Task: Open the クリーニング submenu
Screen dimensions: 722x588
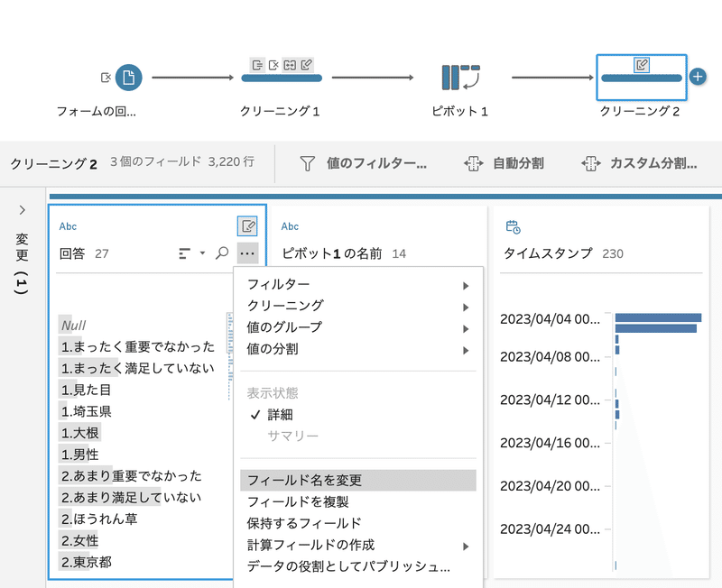Action: coord(358,306)
